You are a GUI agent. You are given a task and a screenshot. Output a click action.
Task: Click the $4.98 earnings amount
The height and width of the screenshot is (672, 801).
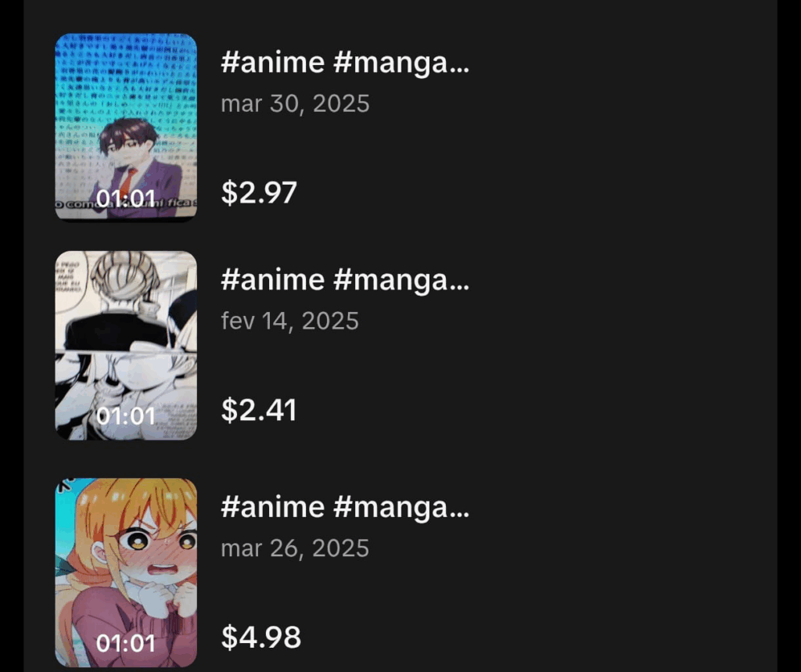click(260, 637)
